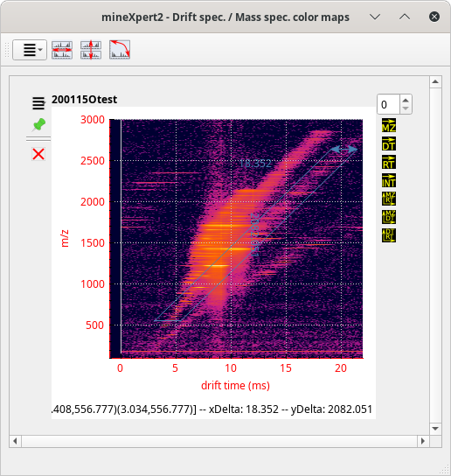This screenshot has width=451, height=476.
Task: Close the 200115Otest plot with red X
Action: [x=38, y=154]
